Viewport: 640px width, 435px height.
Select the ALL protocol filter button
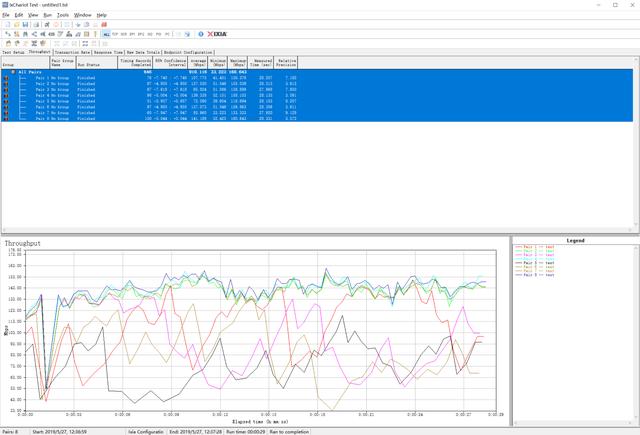(106, 33)
